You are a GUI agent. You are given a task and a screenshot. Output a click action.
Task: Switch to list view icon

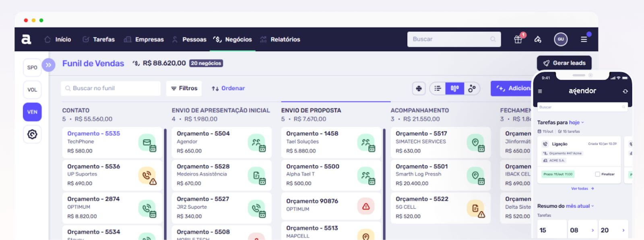(438, 88)
